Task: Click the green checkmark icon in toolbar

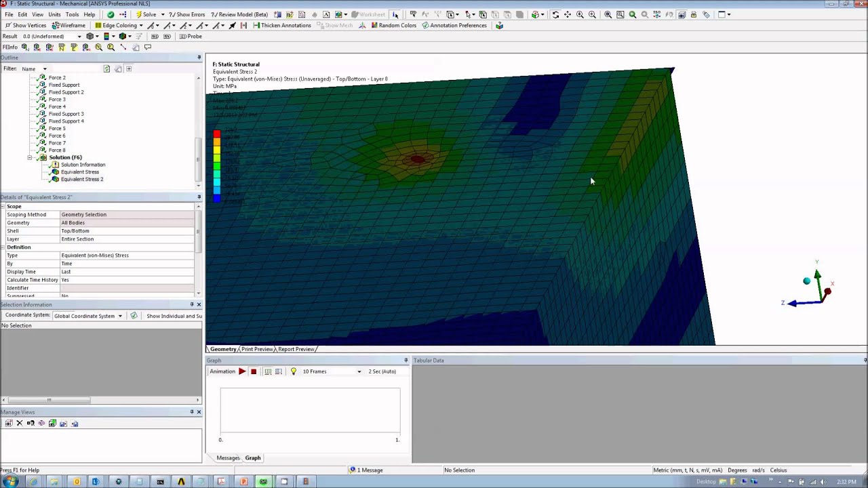Action: pyautogui.click(x=111, y=14)
